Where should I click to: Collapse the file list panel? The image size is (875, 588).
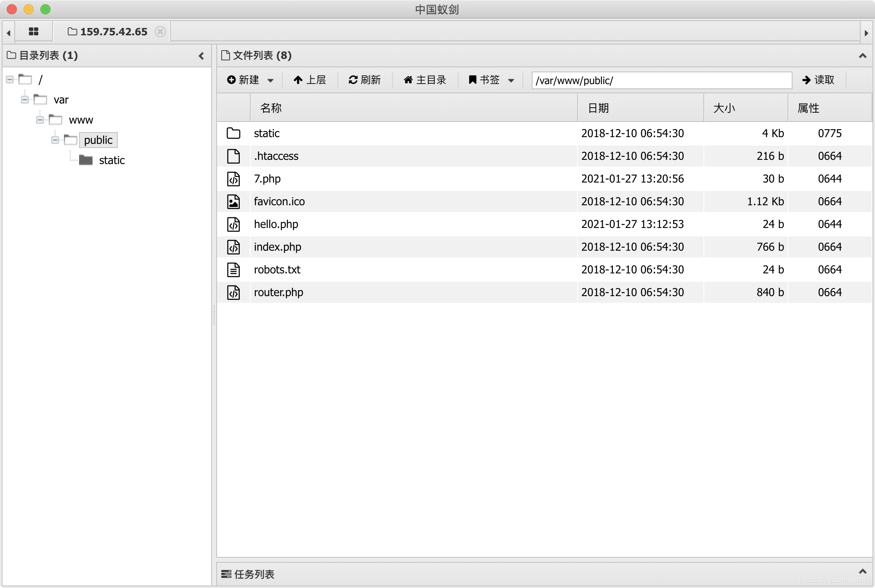point(862,56)
